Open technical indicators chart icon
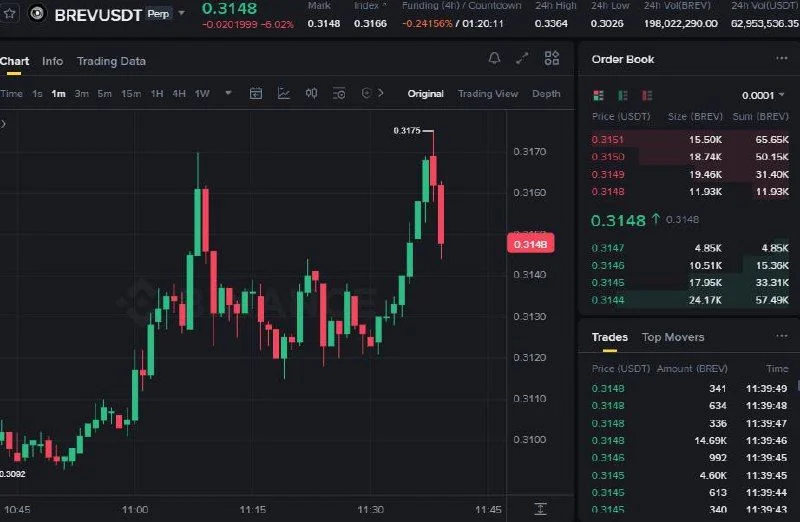 284,93
